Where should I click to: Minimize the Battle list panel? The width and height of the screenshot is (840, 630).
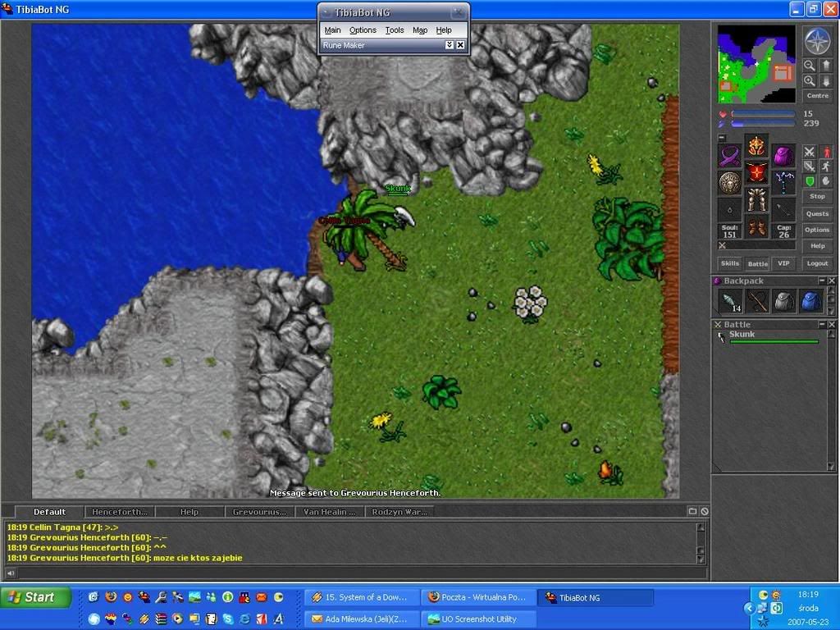coord(822,325)
